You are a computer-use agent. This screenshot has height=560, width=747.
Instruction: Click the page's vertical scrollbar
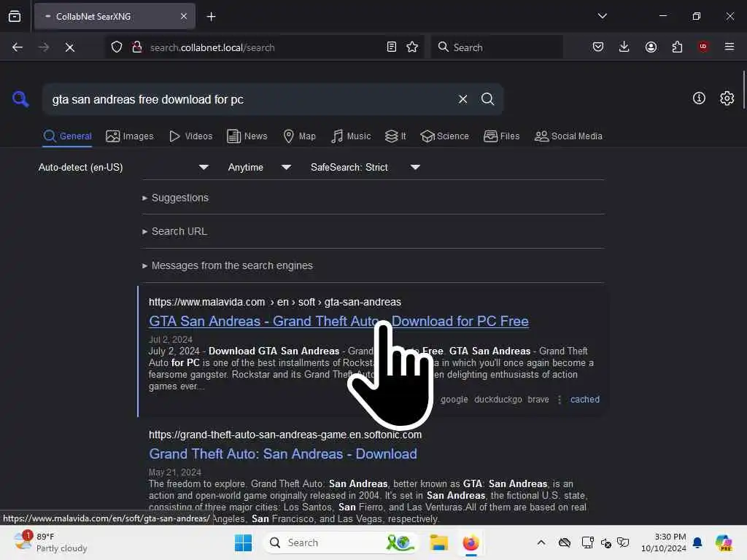point(743,90)
